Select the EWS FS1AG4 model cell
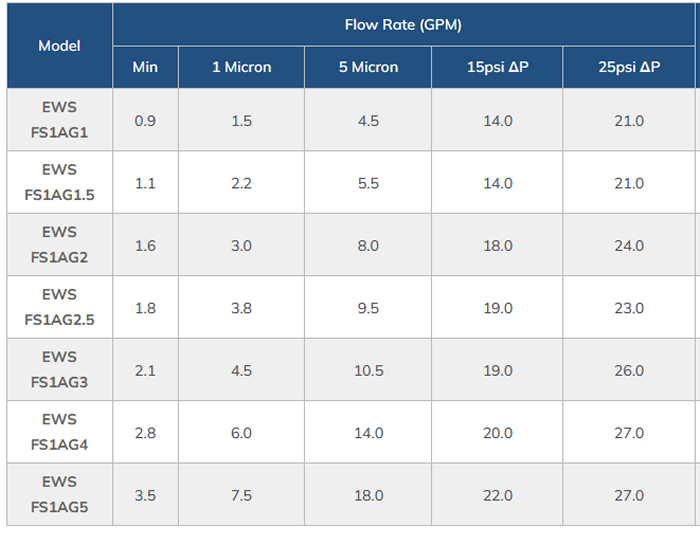700x545 pixels. [59, 432]
